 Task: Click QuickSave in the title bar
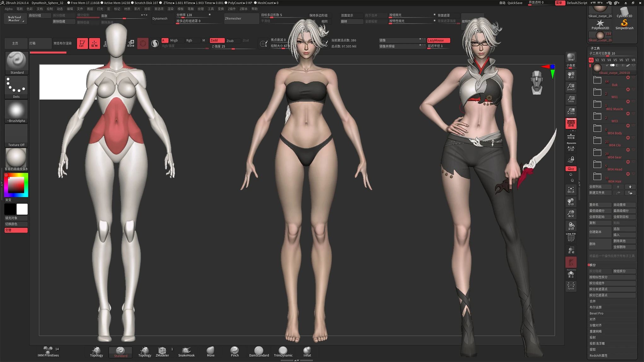coord(515,3)
